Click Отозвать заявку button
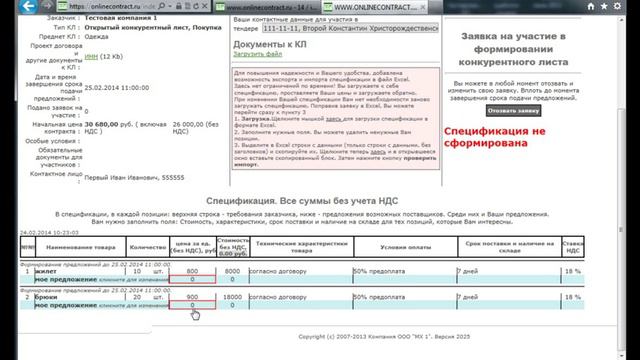The width and height of the screenshot is (640, 360). click(513, 111)
